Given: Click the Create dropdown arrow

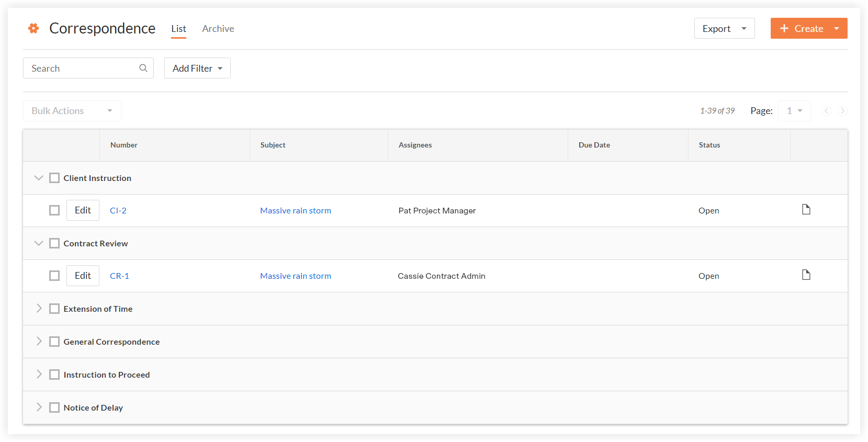Looking at the screenshot, I should click(837, 29).
